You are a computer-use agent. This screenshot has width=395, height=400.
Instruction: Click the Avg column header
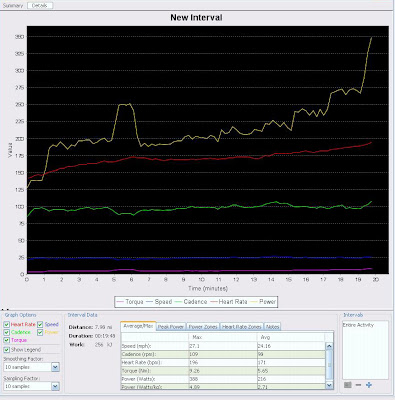(x=290, y=337)
